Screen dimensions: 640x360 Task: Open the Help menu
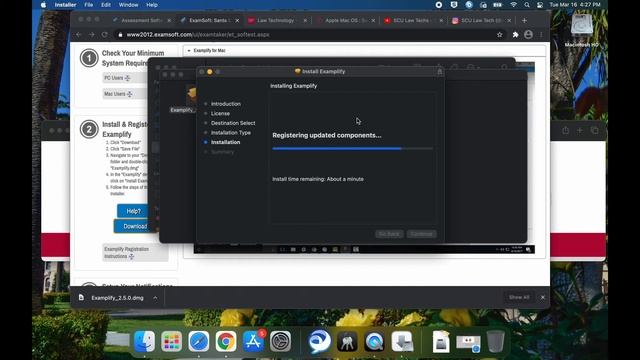tap(152, 5)
